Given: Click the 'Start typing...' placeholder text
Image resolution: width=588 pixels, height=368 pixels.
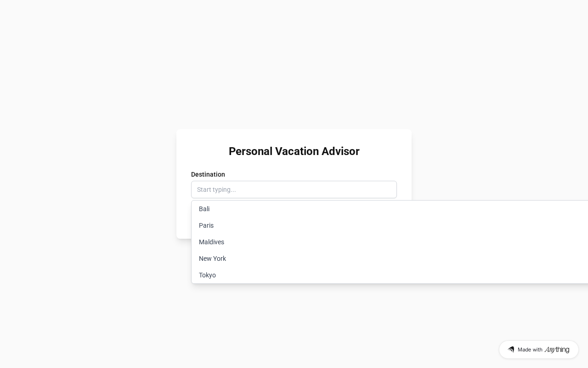Looking at the screenshot, I should (216, 190).
